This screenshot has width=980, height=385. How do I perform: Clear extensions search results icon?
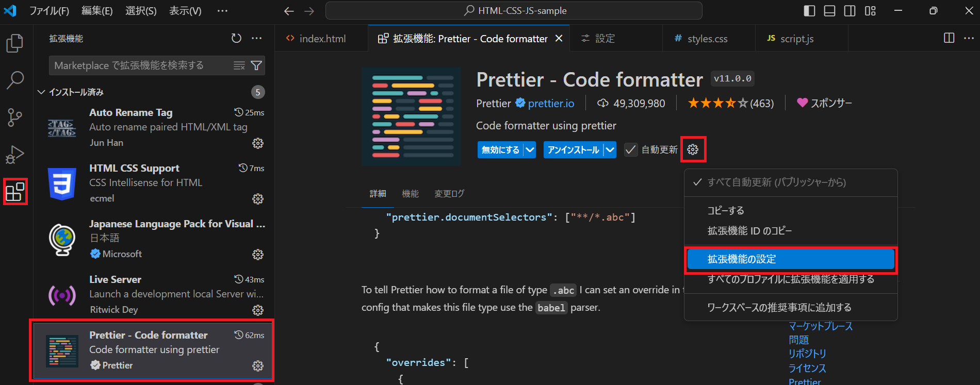[239, 65]
